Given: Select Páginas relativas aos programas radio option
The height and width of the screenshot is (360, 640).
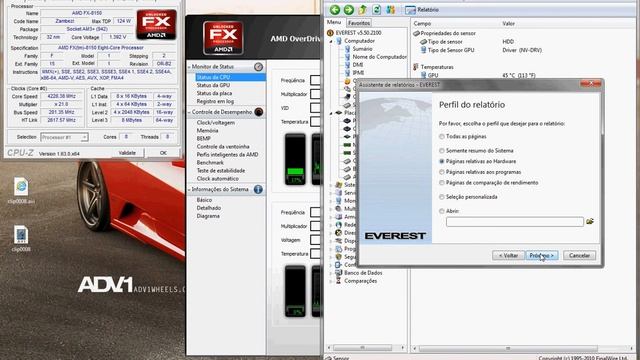Looking at the screenshot, I should click(x=442, y=172).
